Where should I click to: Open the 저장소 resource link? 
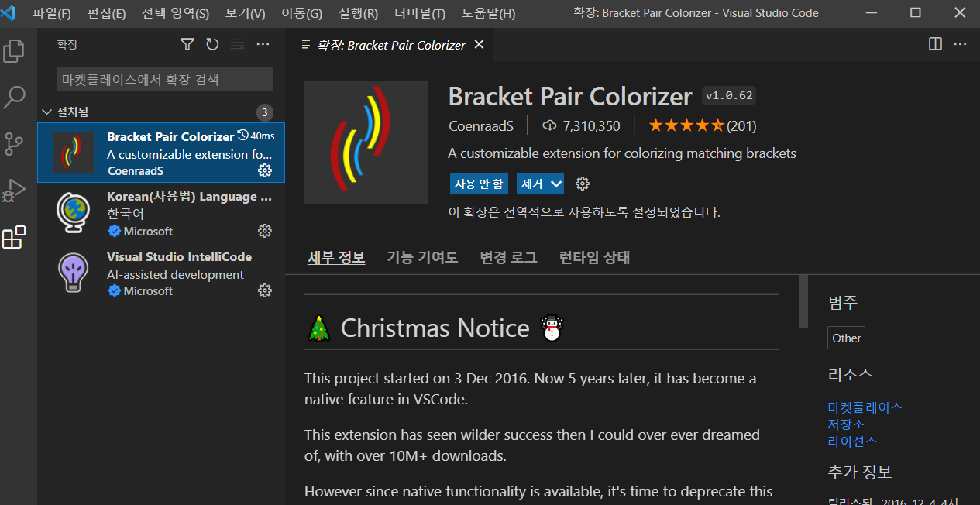tap(846, 424)
